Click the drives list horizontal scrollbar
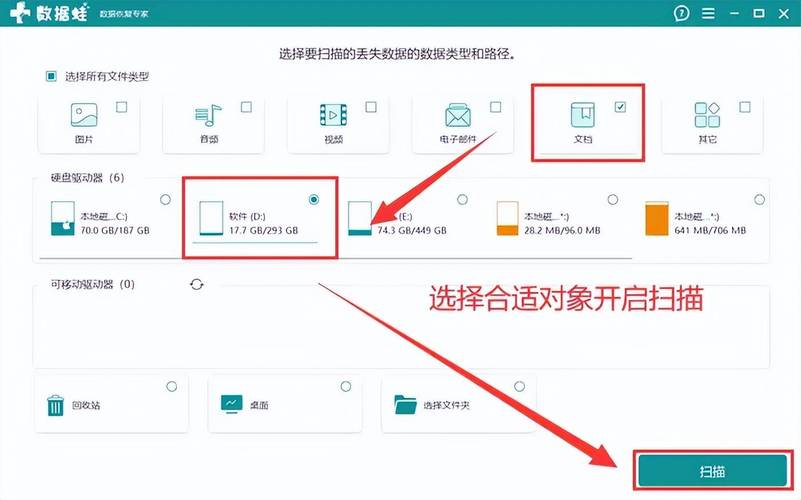 336,258
